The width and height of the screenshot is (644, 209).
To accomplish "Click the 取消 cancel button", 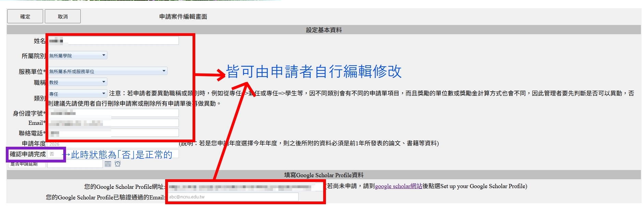I will coord(63,16).
